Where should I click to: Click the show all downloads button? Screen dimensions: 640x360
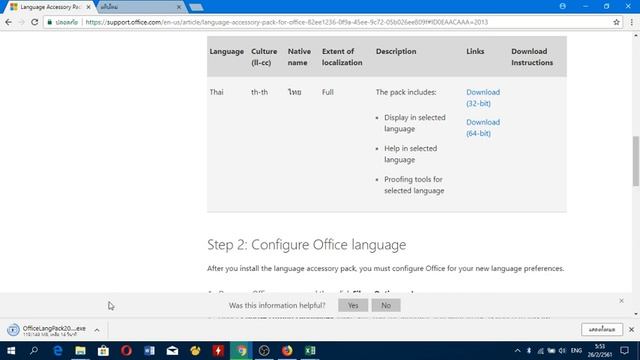602,329
